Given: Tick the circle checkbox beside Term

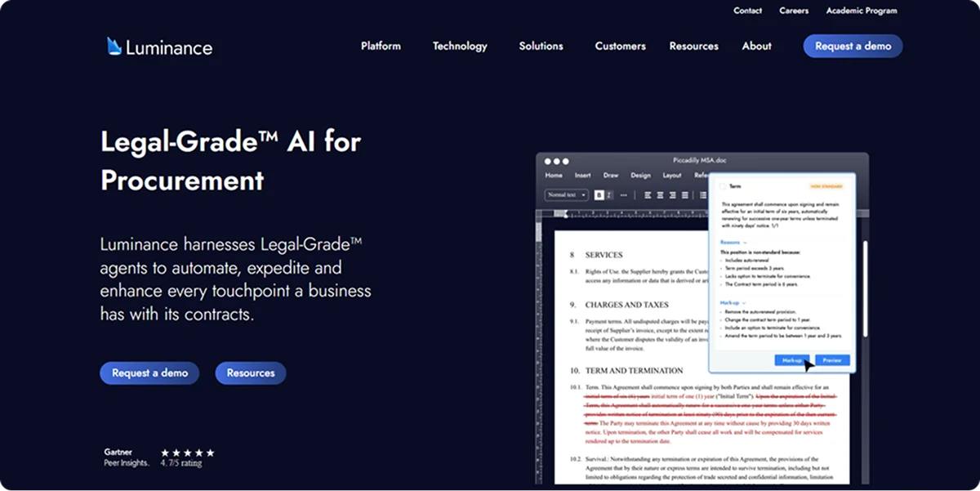Looking at the screenshot, I should tap(723, 186).
